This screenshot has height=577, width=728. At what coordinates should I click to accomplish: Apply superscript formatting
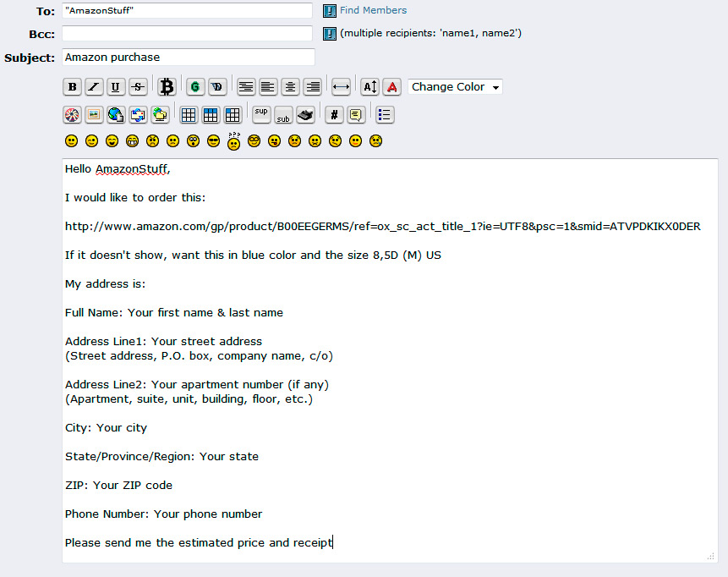(x=261, y=115)
